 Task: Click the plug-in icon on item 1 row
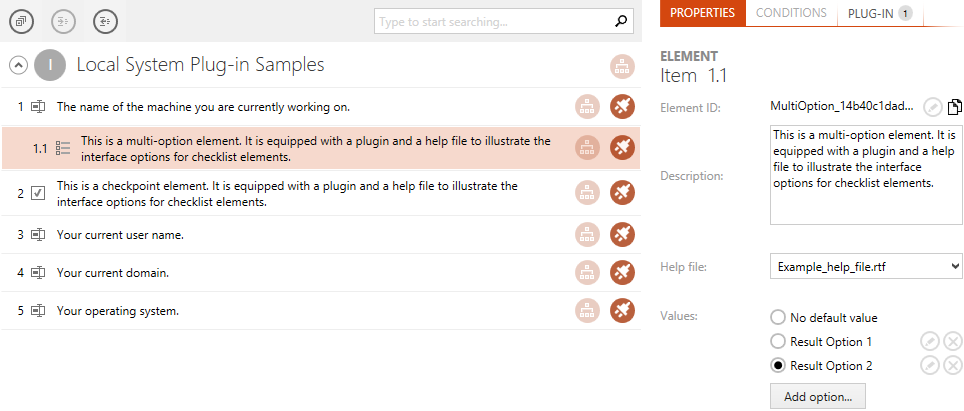point(622,107)
